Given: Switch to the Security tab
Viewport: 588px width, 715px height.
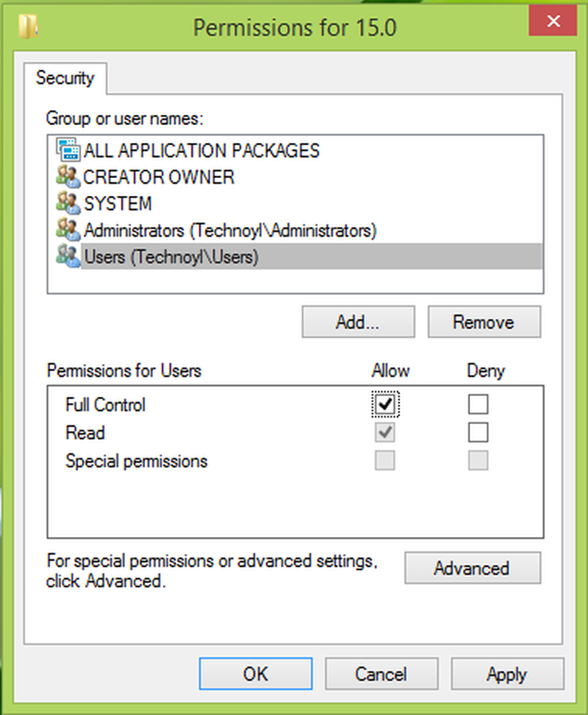Looking at the screenshot, I should pyautogui.click(x=65, y=78).
